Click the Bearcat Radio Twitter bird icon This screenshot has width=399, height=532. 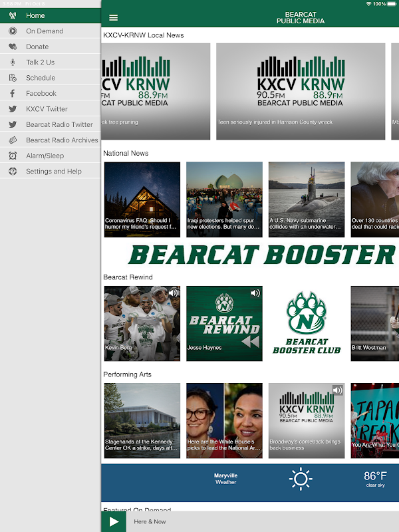[x=13, y=124]
